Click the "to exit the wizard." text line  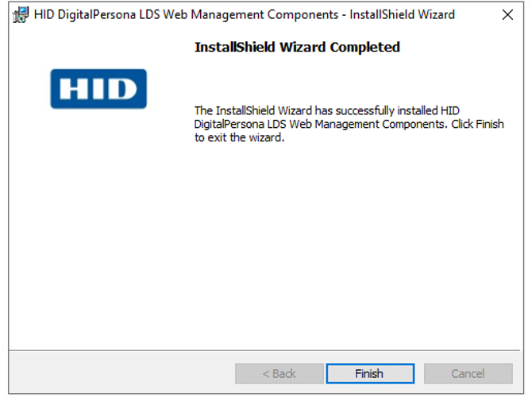[239, 137]
